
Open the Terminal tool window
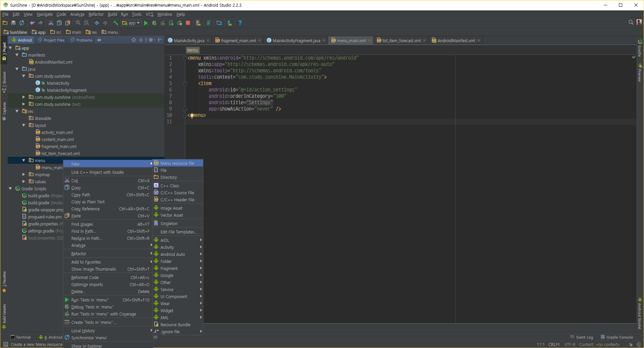pyautogui.click(x=20, y=337)
